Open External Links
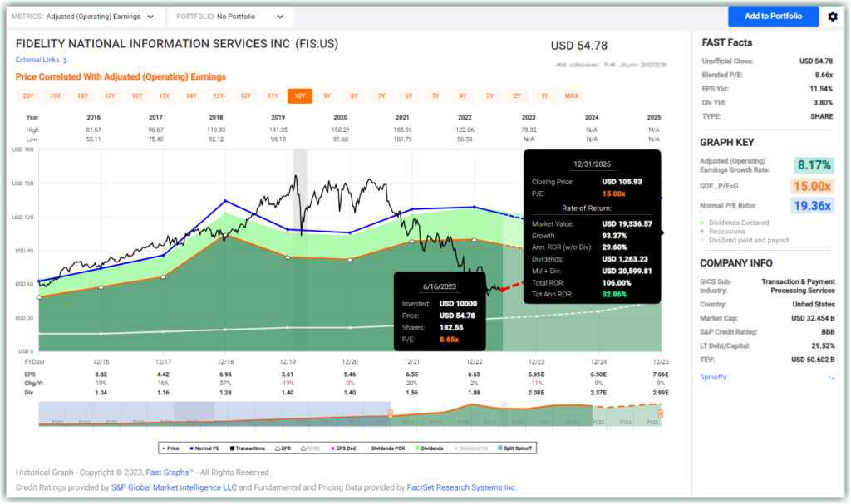This screenshot has height=504, width=851. coord(37,61)
